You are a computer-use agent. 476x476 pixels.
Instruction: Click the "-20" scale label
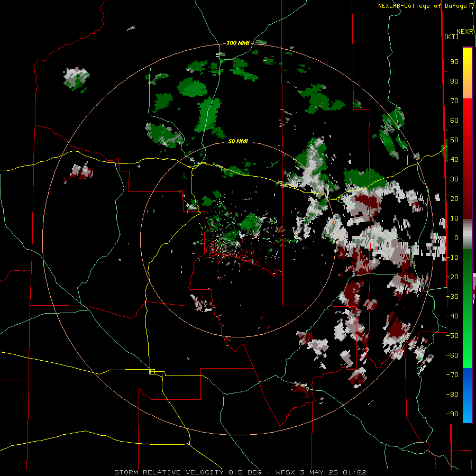click(452, 277)
